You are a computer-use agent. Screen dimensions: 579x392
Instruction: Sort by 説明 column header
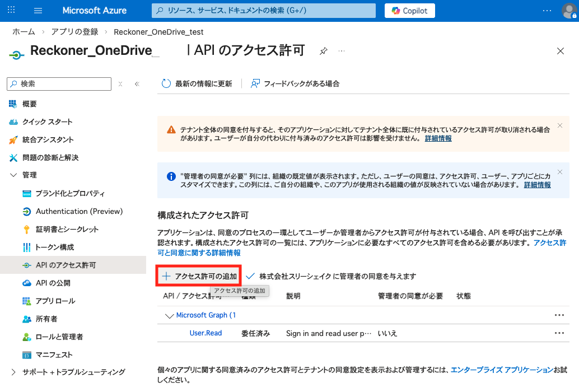[293, 296]
